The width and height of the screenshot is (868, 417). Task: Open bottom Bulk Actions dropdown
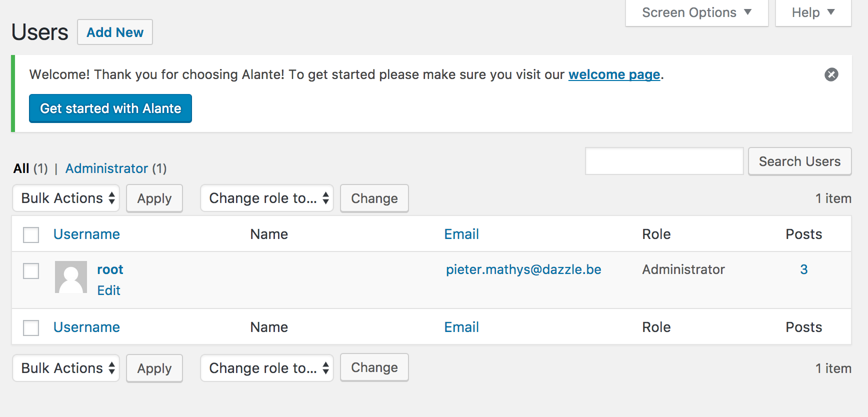tap(66, 368)
